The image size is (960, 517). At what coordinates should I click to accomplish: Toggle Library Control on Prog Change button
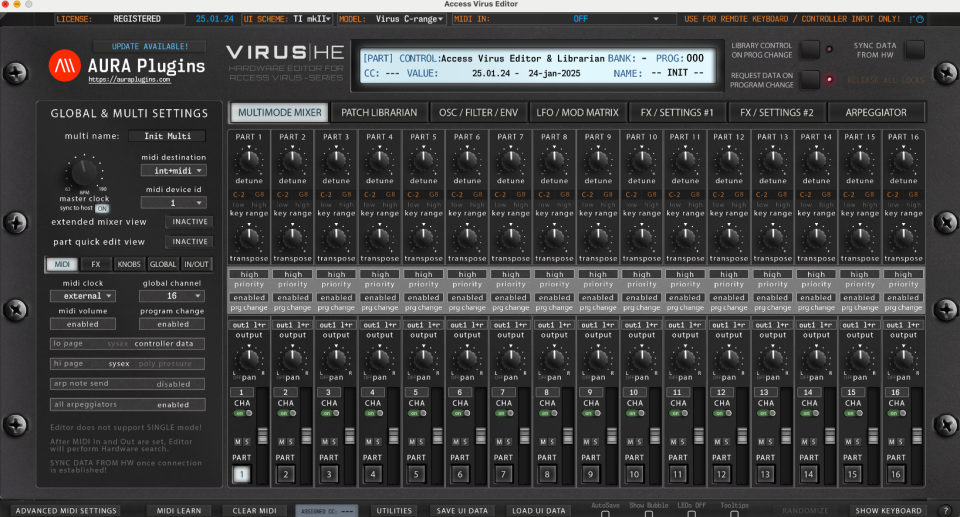click(x=810, y=50)
